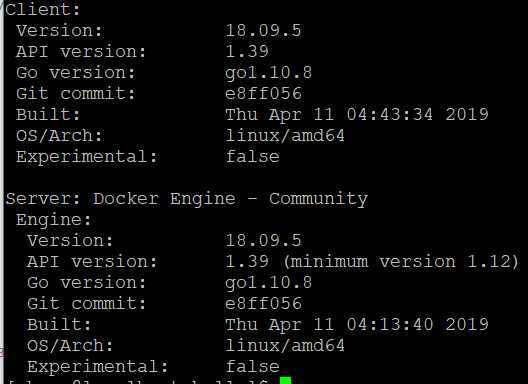Click the Server Docker Engine Community heading
The height and width of the screenshot is (384, 528).
(x=187, y=199)
